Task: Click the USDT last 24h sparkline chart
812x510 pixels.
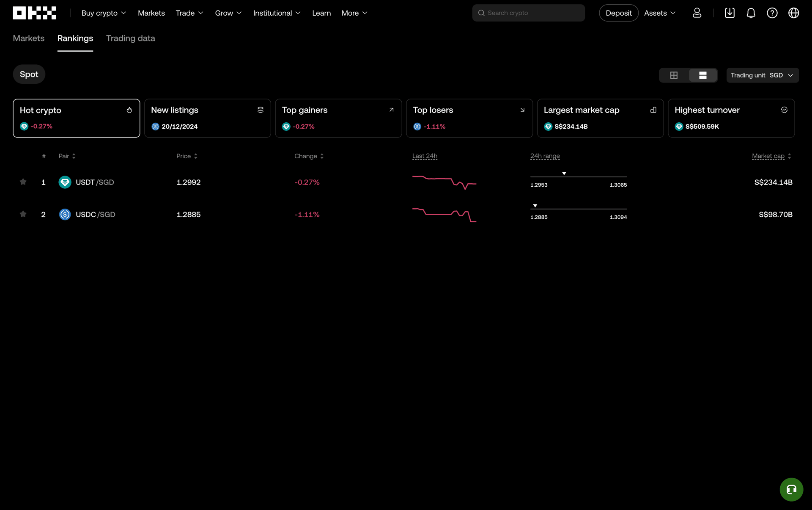Action: [x=444, y=182]
